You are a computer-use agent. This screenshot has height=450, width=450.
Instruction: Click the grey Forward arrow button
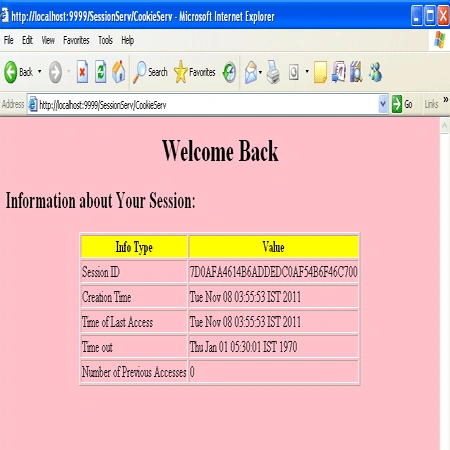[x=55, y=72]
